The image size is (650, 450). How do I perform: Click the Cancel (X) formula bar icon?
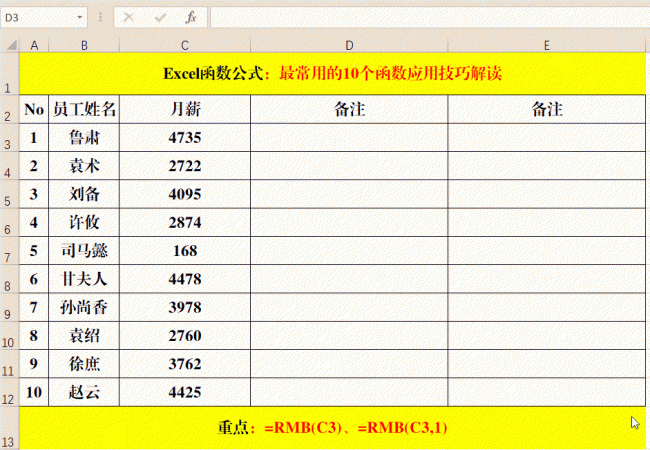tap(129, 17)
